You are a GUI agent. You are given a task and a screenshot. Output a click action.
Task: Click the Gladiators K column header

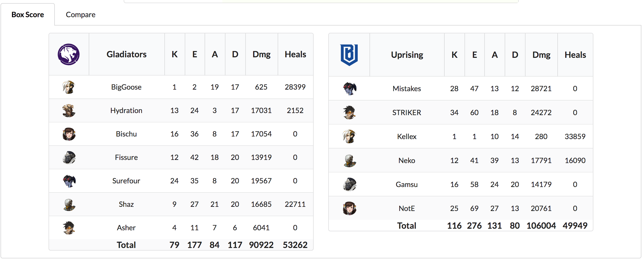(175, 54)
